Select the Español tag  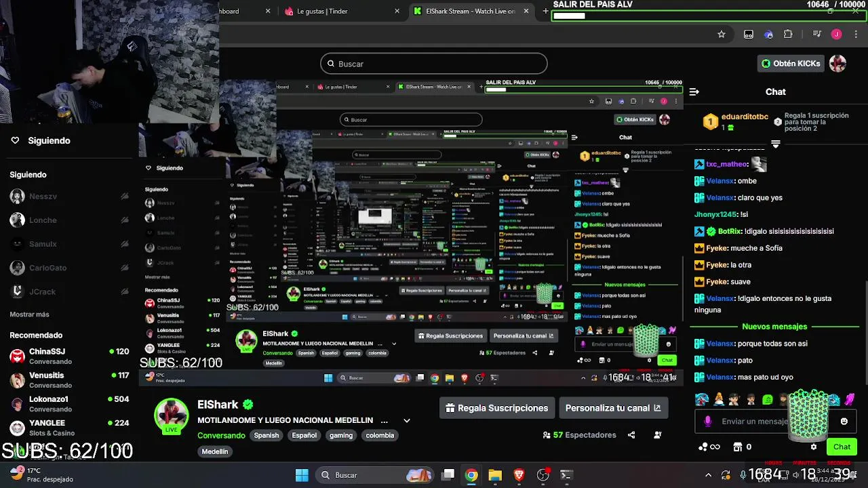click(304, 435)
